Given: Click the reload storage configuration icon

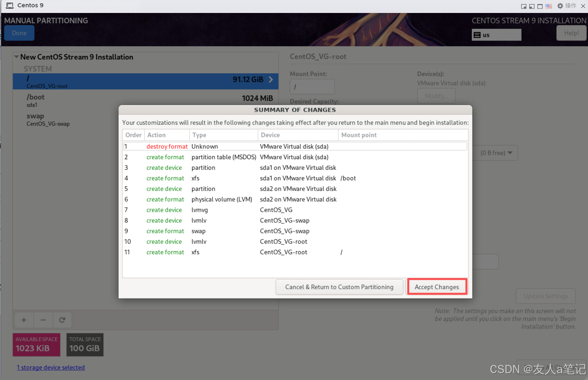Looking at the screenshot, I should coord(62,320).
